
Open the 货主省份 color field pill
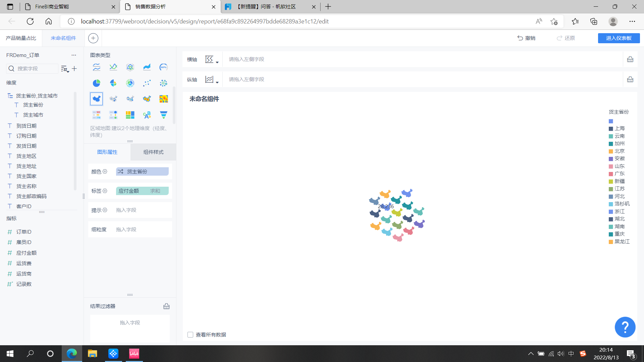142,171
